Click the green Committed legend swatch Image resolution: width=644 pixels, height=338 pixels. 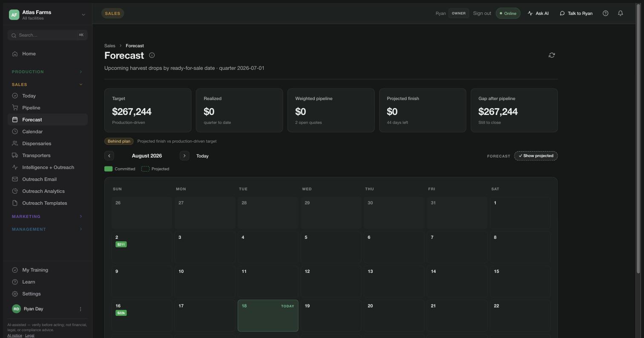(x=109, y=169)
